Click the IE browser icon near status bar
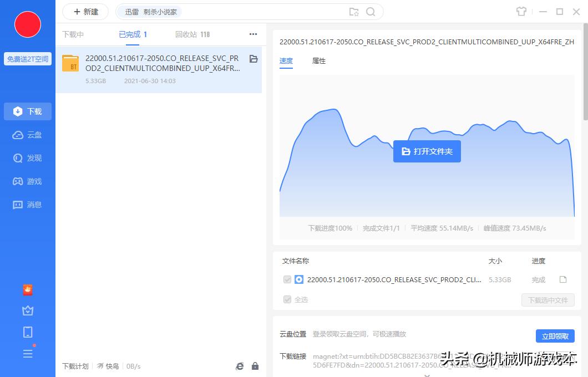Image resolution: width=588 pixels, height=377 pixels. pos(239,366)
